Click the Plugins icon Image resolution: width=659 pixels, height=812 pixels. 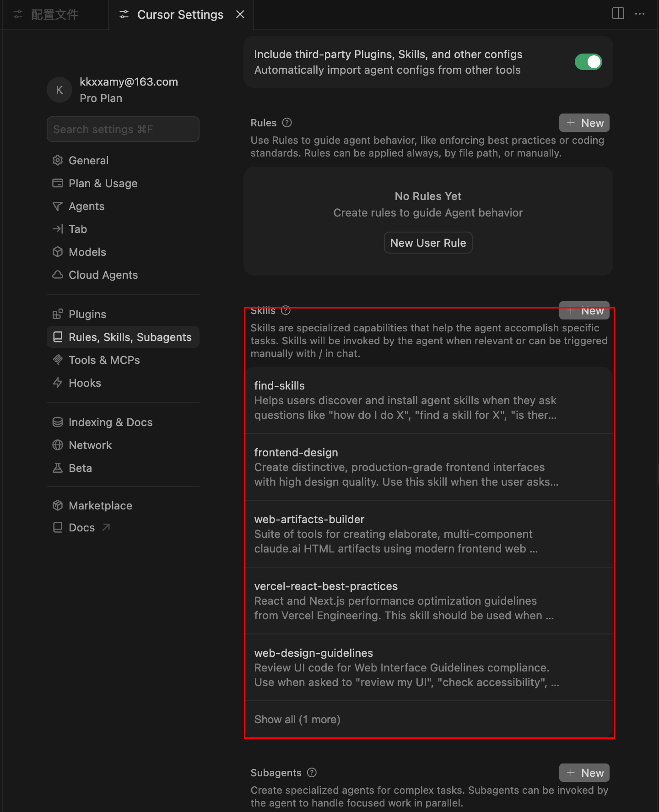point(58,314)
